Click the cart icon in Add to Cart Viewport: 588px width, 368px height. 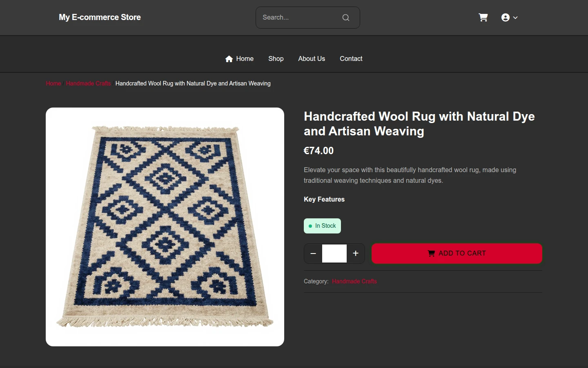[431, 254]
